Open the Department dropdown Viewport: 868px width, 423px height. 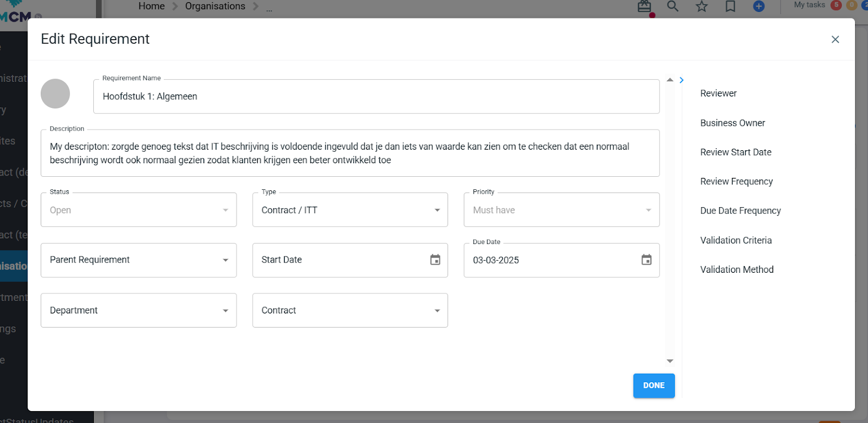click(139, 310)
